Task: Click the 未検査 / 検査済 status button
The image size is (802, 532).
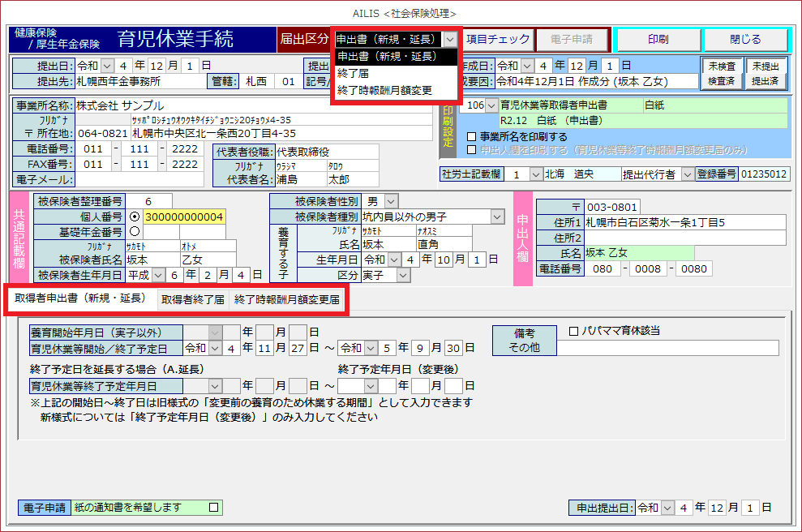Action: point(722,73)
